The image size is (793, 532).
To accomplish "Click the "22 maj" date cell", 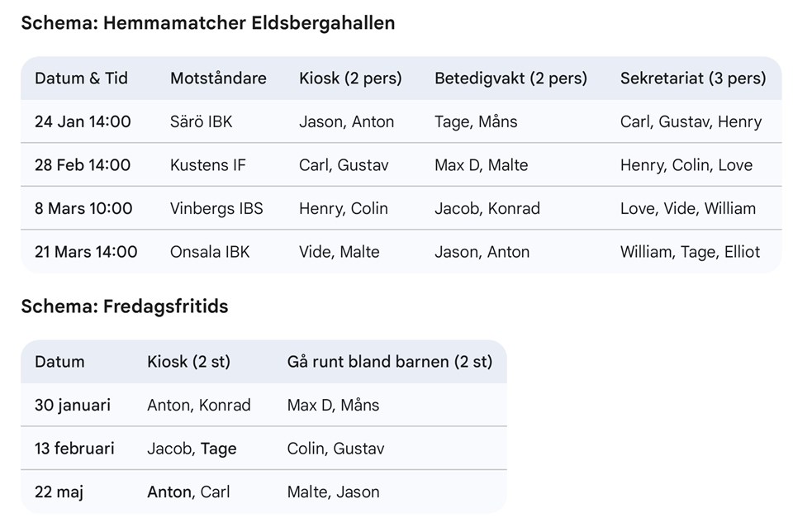I will 59,492.
